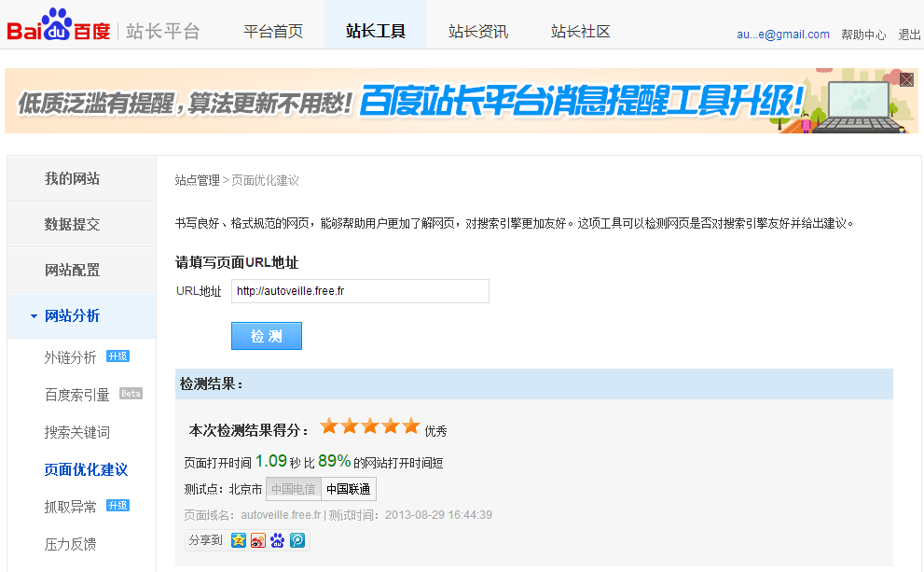The height and width of the screenshot is (572, 924).
Task: Collapse the 网站分析 sidebar section
Action: tap(73, 316)
